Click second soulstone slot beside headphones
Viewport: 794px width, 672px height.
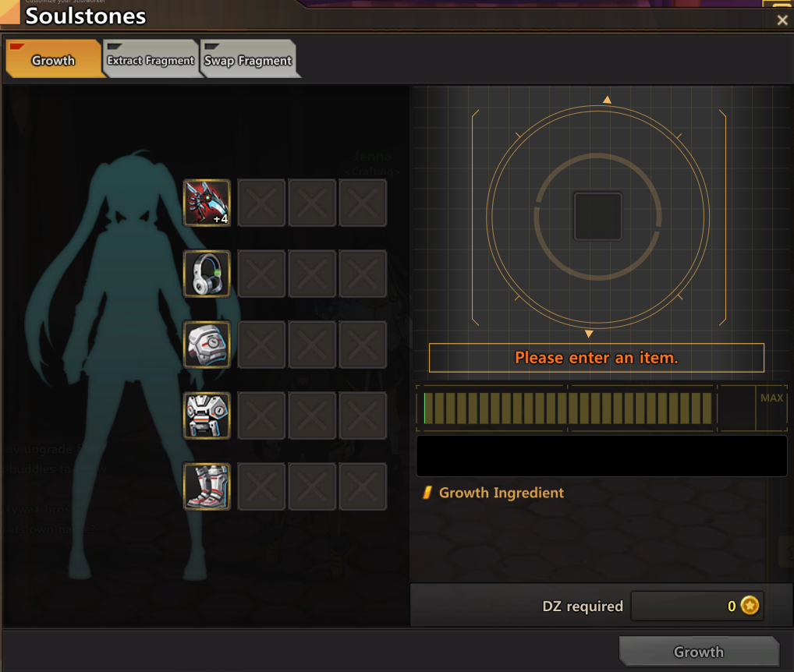[312, 274]
